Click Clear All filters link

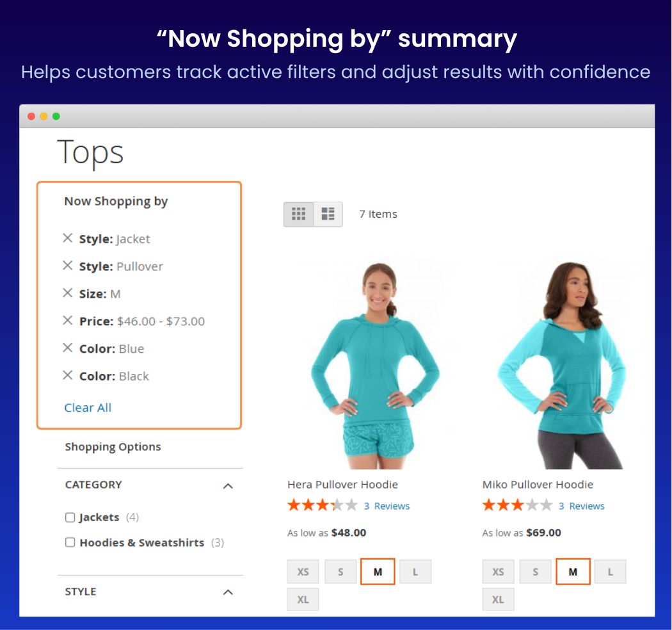coord(88,407)
